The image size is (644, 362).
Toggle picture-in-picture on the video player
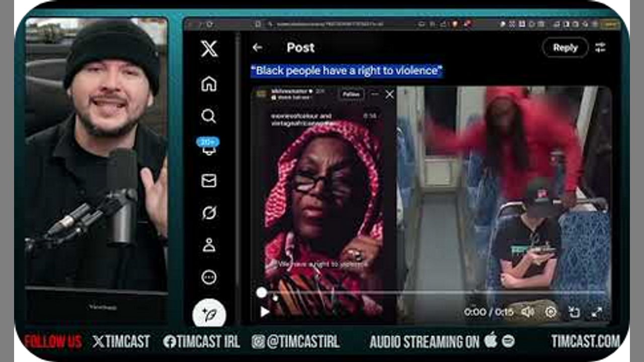point(574,312)
